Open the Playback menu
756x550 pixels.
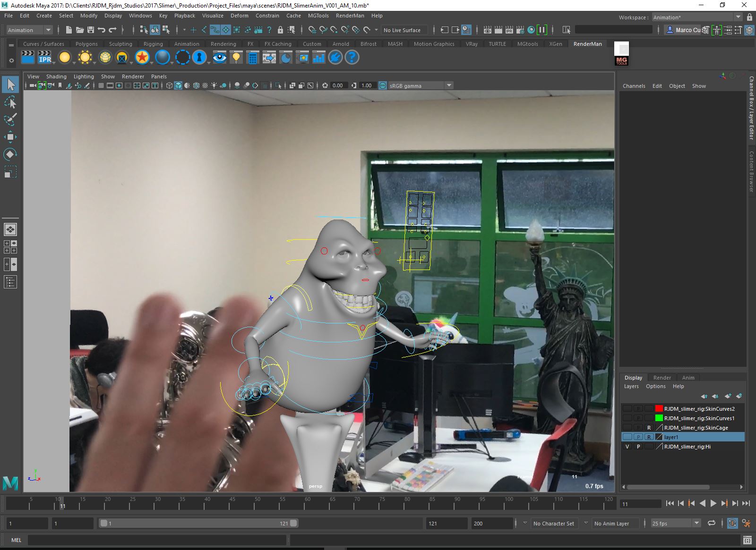click(184, 16)
